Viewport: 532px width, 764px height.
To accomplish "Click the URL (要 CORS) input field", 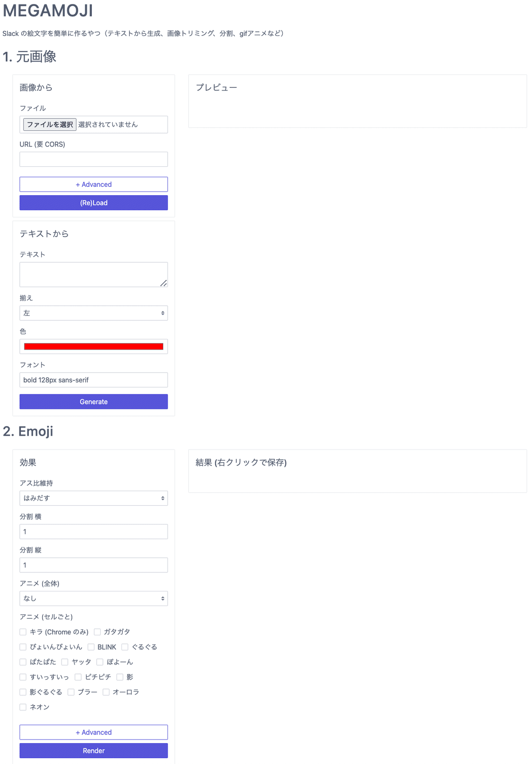I will [x=94, y=159].
